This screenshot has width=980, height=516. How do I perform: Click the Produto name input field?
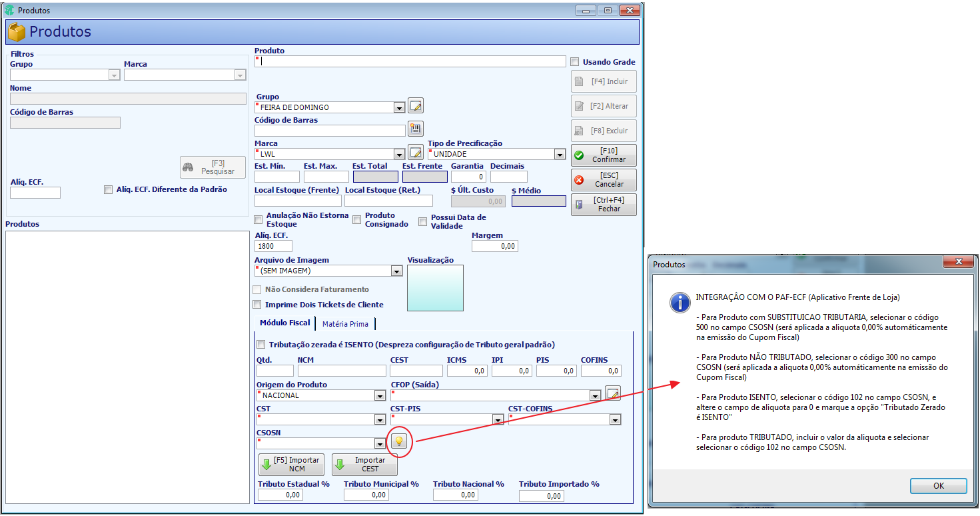coord(410,61)
